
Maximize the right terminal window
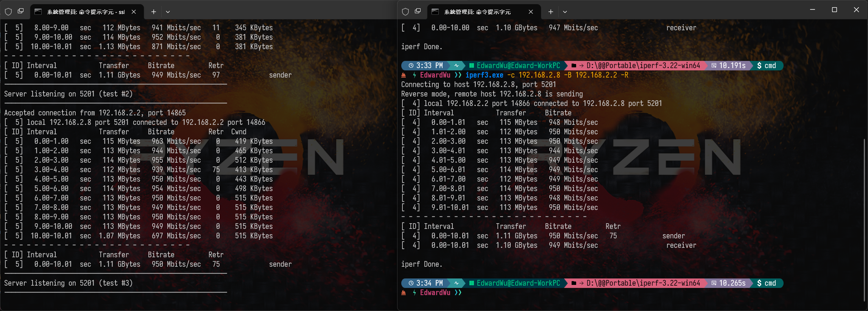coord(834,10)
